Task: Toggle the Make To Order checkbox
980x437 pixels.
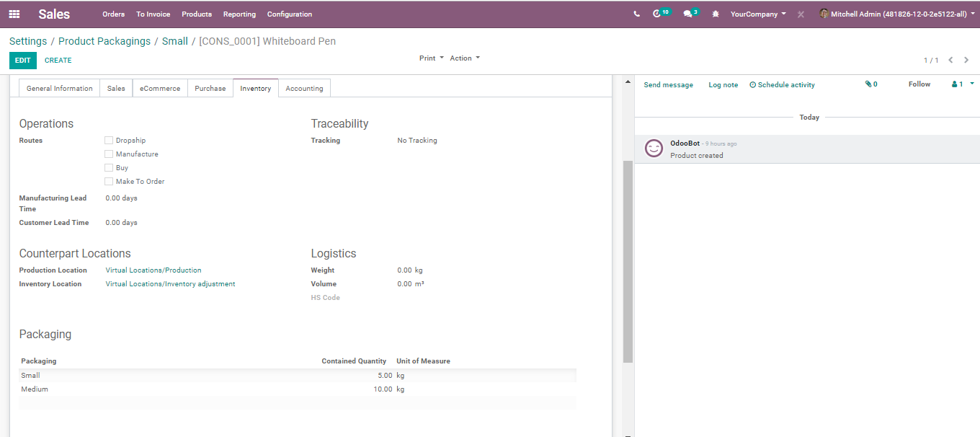Action: pos(109,182)
